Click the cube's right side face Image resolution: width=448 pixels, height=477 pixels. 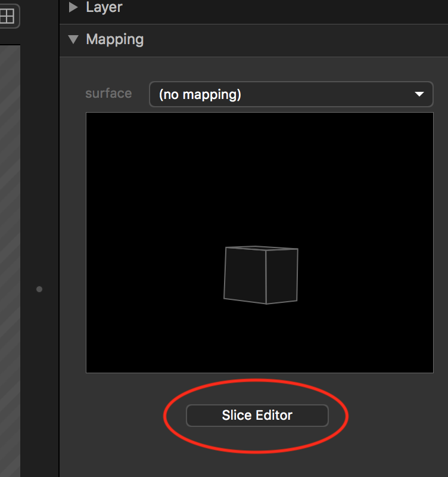click(x=281, y=276)
